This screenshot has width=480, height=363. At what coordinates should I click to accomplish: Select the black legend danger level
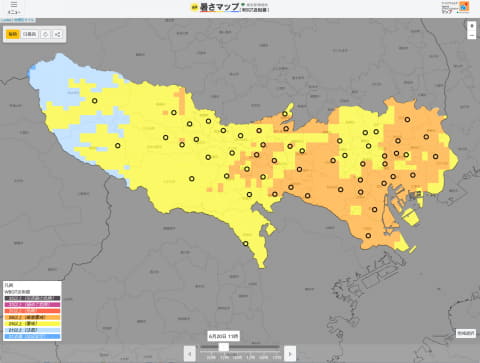(x=32, y=298)
